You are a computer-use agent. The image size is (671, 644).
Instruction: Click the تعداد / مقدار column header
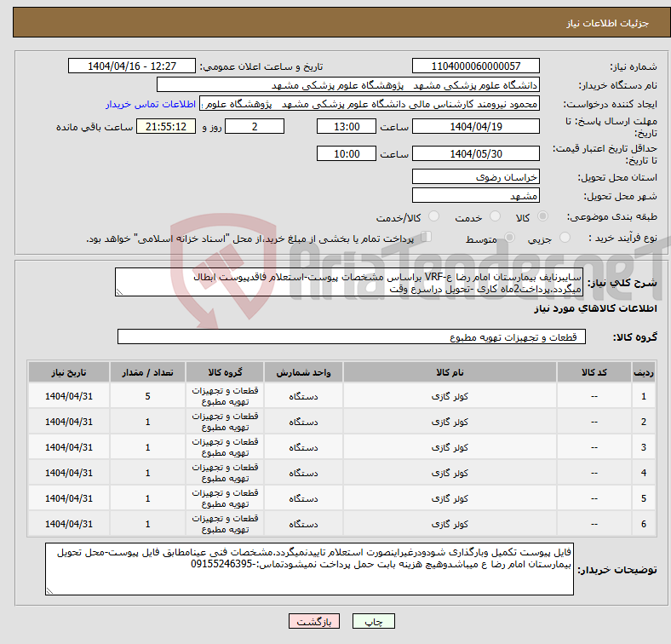pyautogui.click(x=147, y=372)
